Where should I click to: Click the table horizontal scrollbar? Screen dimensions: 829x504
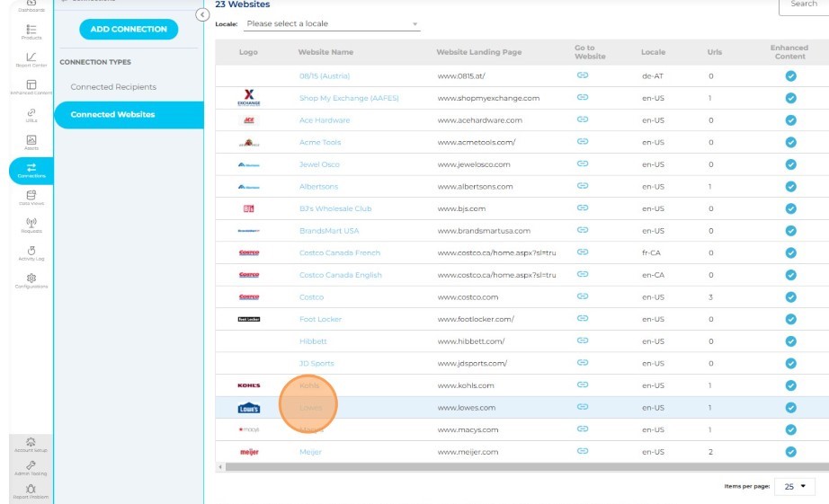[x=527, y=467]
